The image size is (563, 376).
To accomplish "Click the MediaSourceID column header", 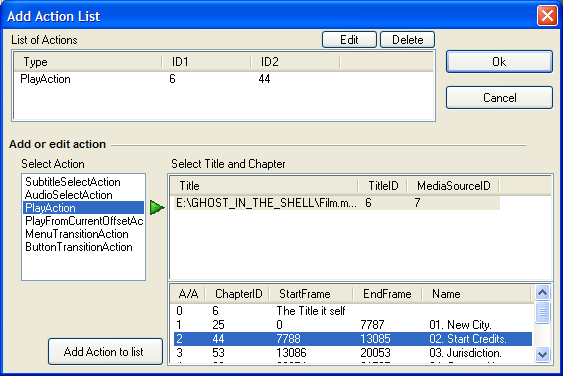I will point(453,186).
